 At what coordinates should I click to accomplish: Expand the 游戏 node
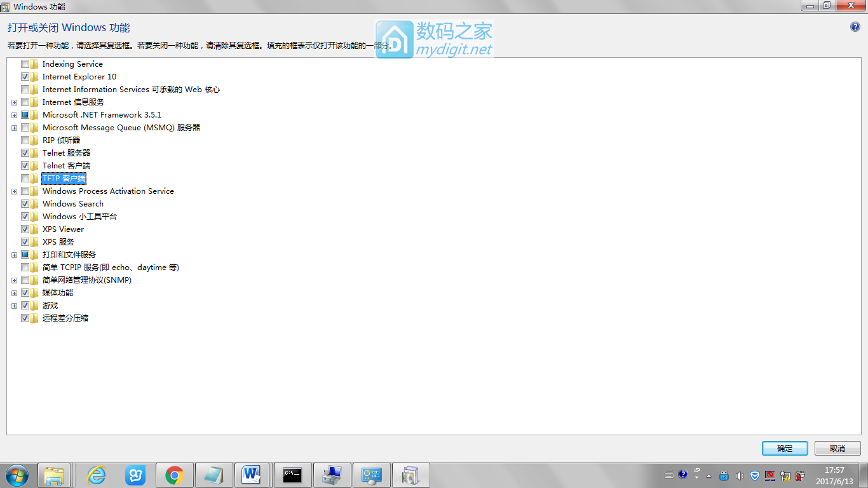pos(14,306)
